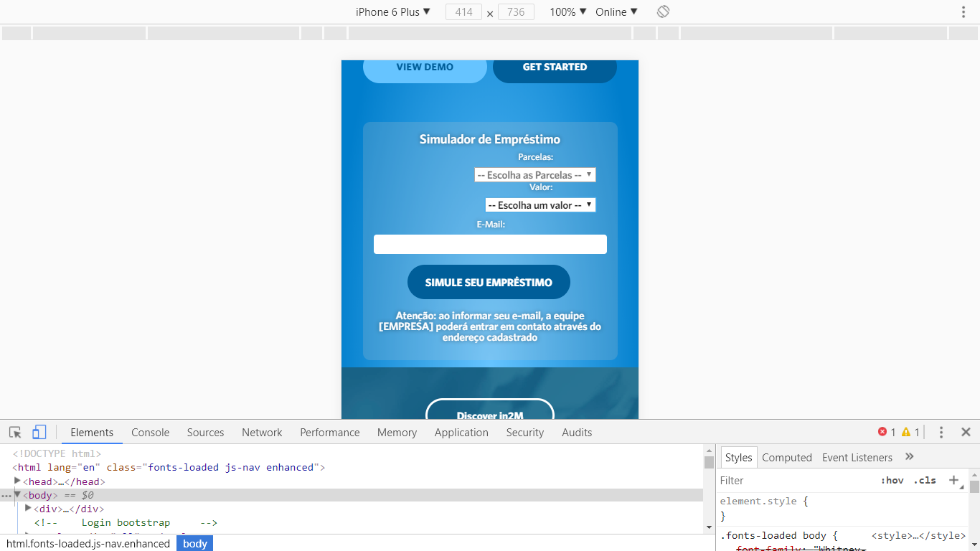The height and width of the screenshot is (551, 980).
Task: Click the VIEW DEMO button
Action: coord(425,70)
